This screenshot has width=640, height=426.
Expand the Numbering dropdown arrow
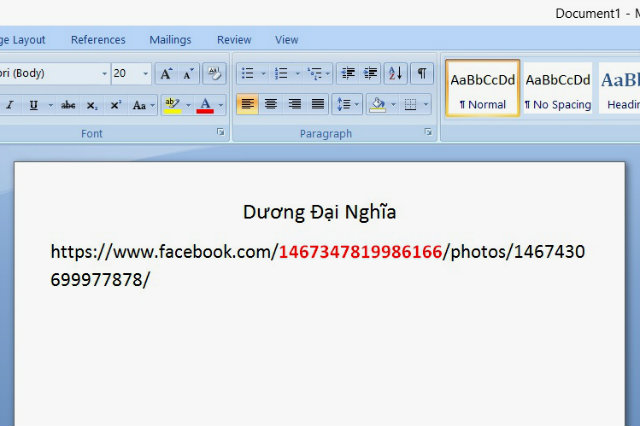click(298, 74)
